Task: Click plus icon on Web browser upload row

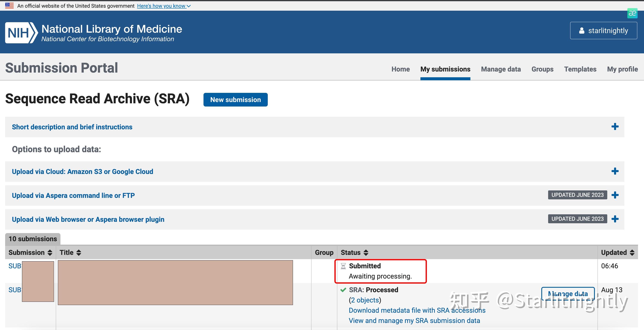Action: pos(615,219)
